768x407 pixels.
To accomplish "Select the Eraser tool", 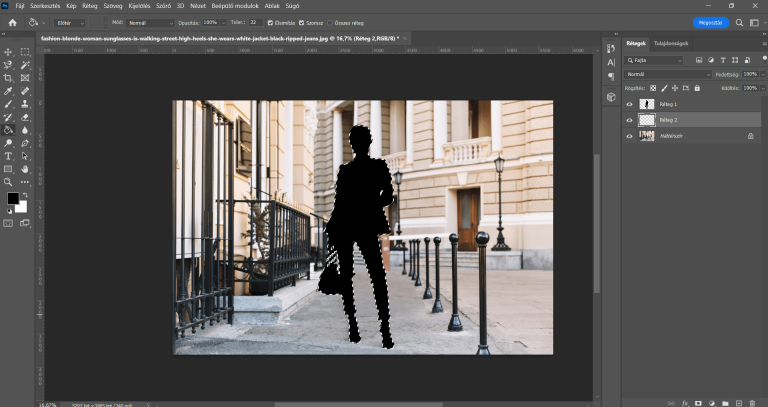I will 25,117.
